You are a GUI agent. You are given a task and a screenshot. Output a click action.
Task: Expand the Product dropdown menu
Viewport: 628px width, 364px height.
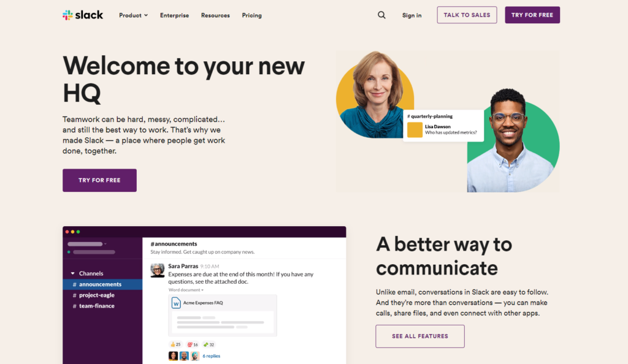(x=133, y=15)
